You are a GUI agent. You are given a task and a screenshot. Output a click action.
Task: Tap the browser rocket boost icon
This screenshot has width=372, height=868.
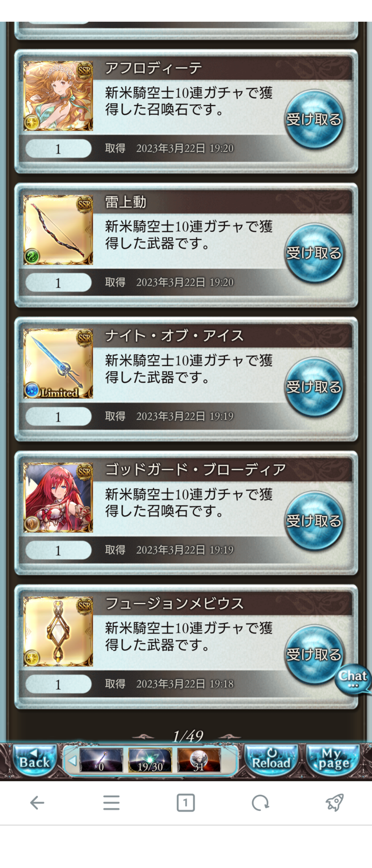334,802
